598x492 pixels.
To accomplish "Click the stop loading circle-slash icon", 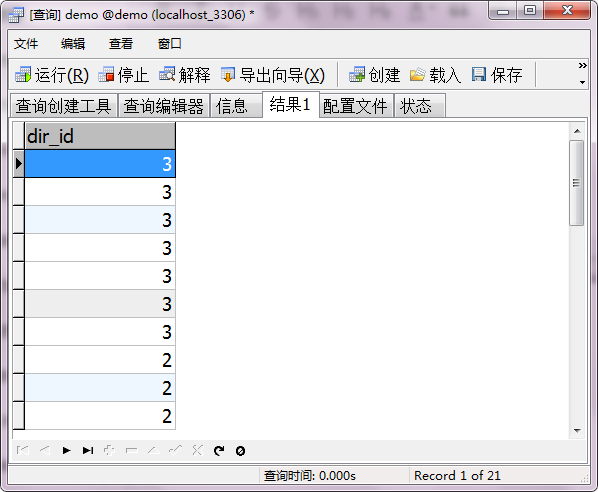I will coord(240,451).
